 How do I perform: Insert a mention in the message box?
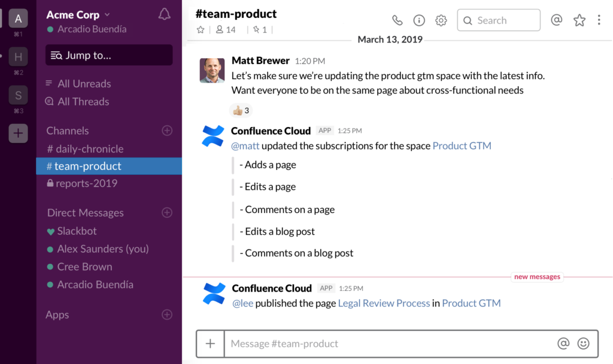point(563,343)
